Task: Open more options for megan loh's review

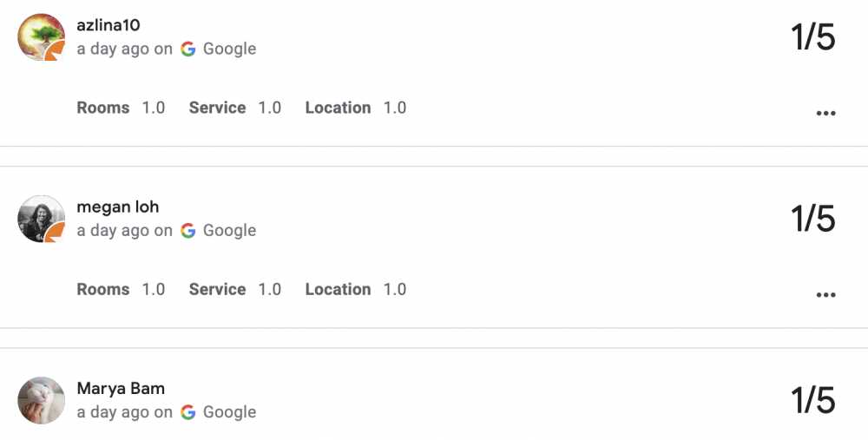Action: (x=825, y=294)
